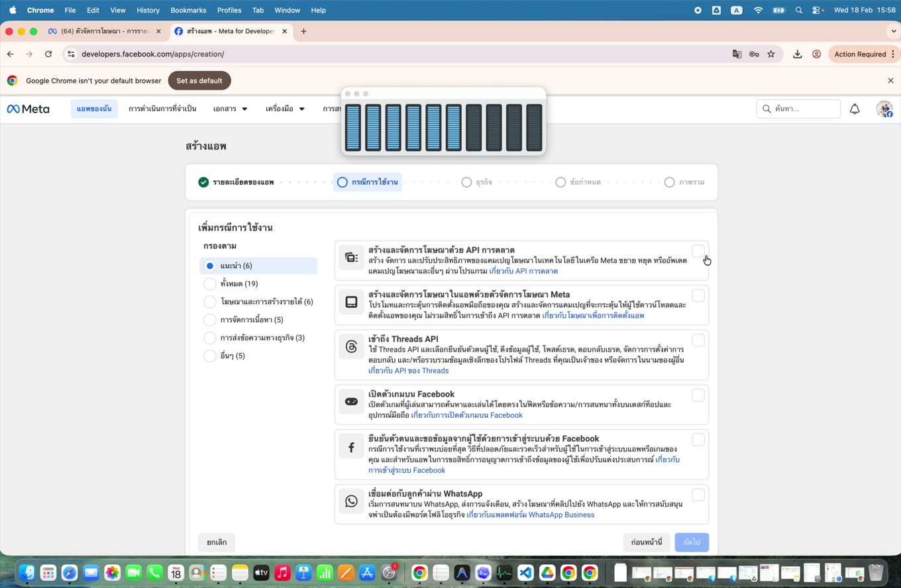This screenshot has width=901, height=588.
Task: Open the Bookmarks menu
Action: click(188, 10)
